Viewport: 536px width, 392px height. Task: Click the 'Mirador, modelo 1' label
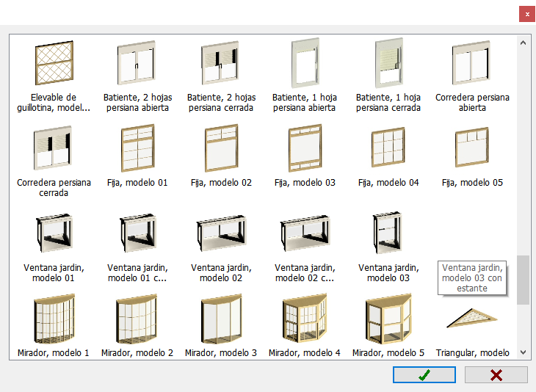pyautogui.click(x=54, y=352)
